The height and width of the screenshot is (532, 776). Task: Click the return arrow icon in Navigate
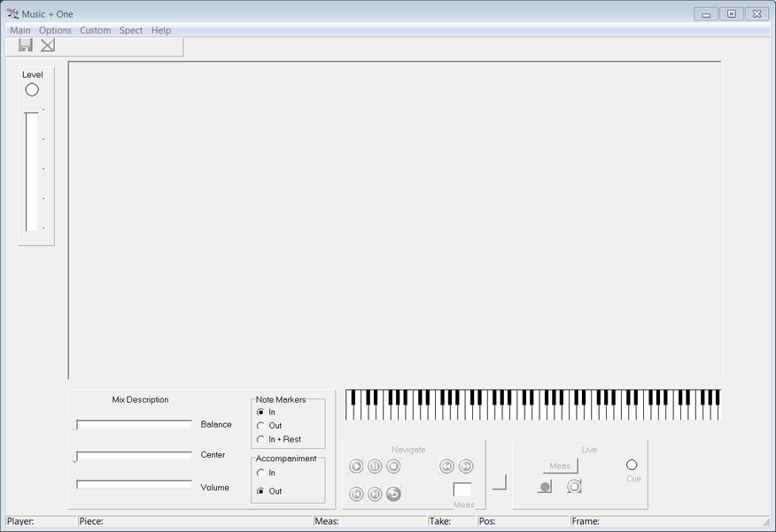click(393, 494)
